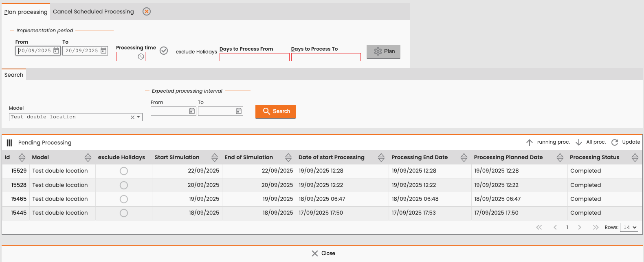Click the All proc. label

(596, 142)
